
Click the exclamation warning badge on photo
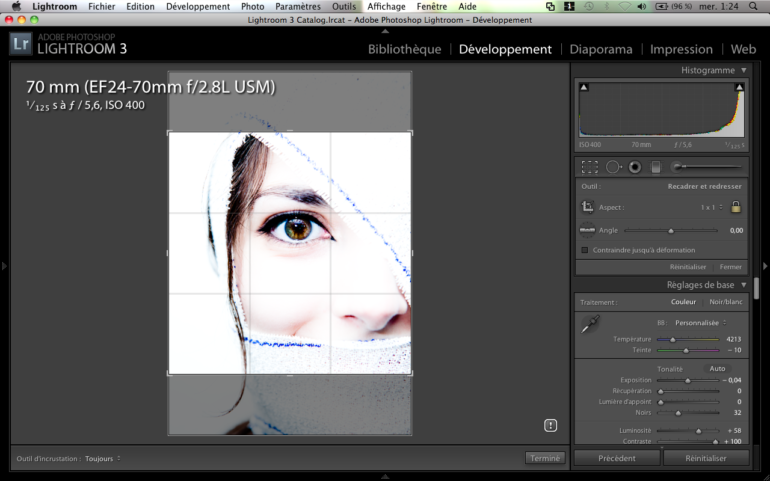pyautogui.click(x=550, y=425)
